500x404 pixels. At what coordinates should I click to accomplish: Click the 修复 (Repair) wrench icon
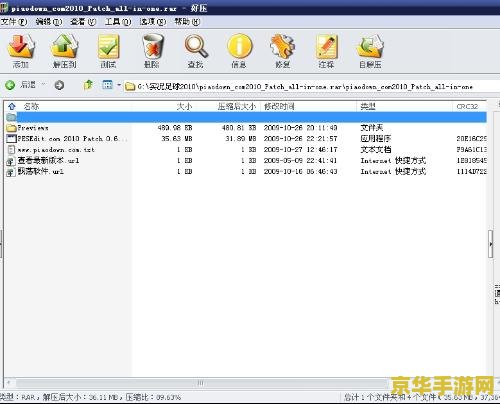pos(283,47)
